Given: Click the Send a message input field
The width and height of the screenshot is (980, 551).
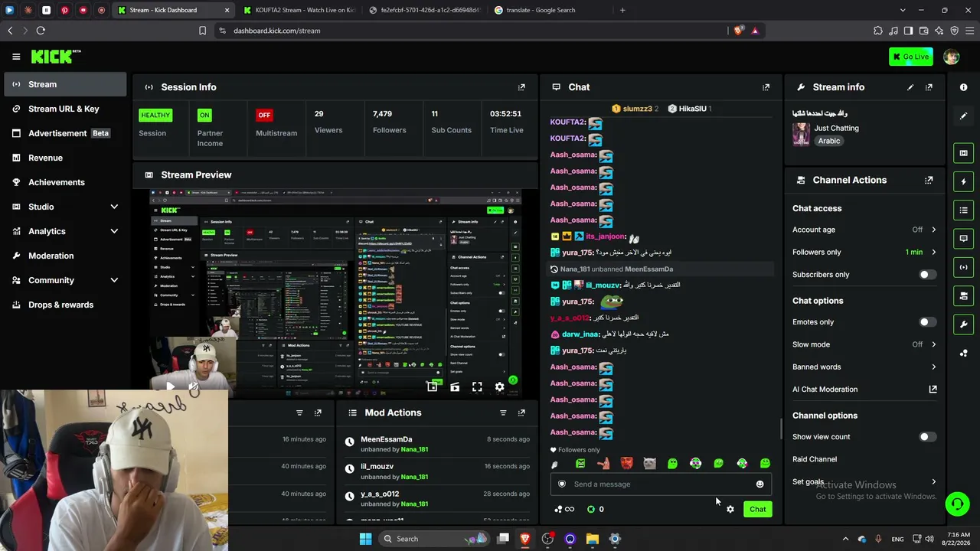Looking at the screenshot, I should [661, 484].
